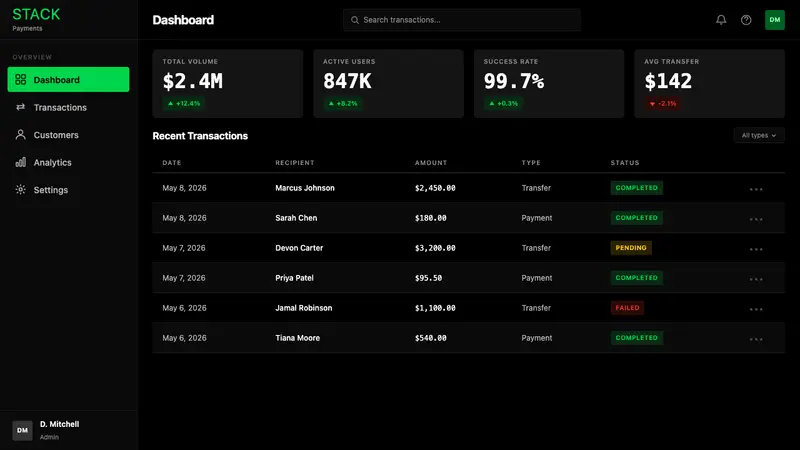Sort by AMOUNT column header
The width and height of the screenshot is (800, 450).
431,163
